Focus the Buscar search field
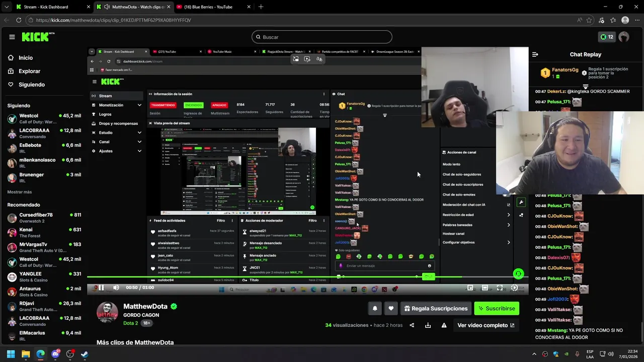The width and height of the screenshot is (644, 362). coord(322,37)
